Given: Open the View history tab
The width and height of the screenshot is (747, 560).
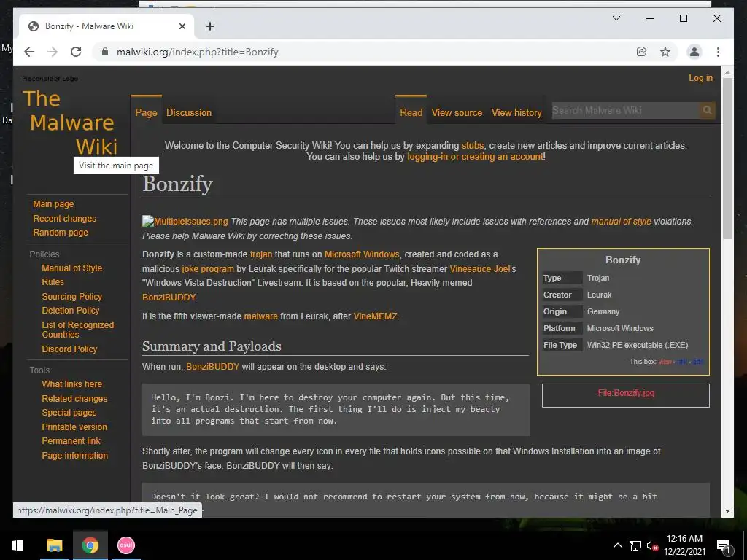Looking at the screenshot, I should coord(516,113).
